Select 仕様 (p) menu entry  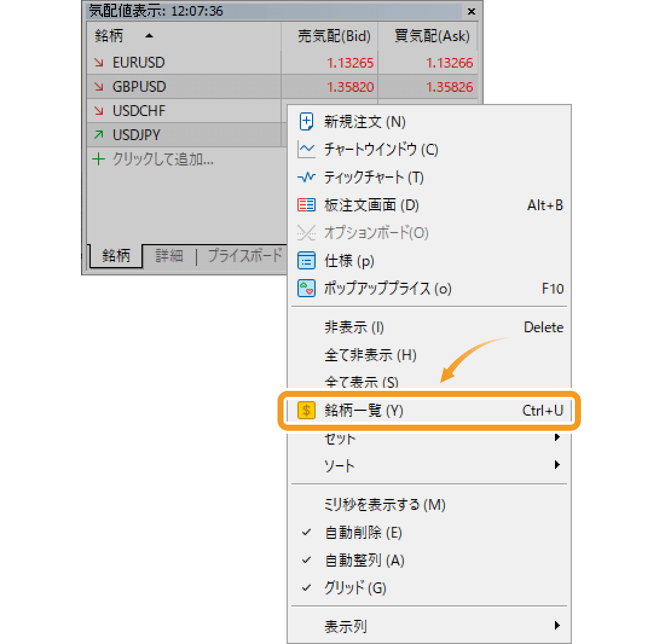point(429,260)
